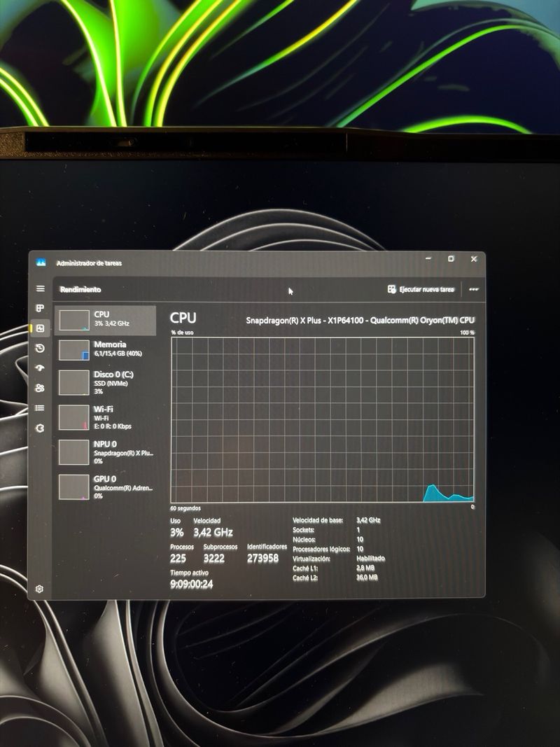The height and width of the screenshot is (747, 560).
Task: Select the Performance (Rendimiento) sidebar icon
Action: coord(41,328)
